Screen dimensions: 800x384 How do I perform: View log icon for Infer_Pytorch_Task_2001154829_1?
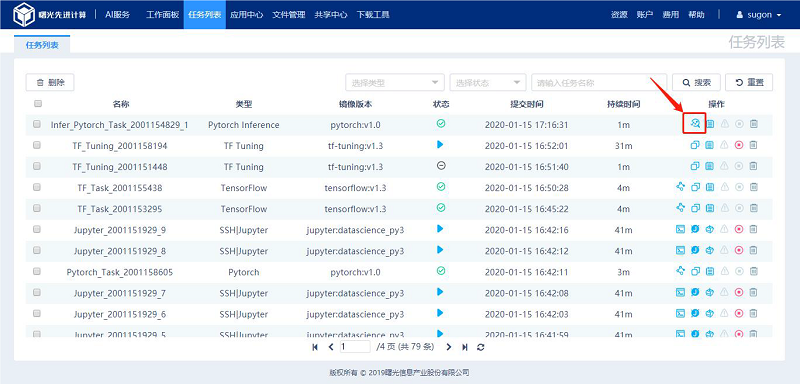pos(709,124)
